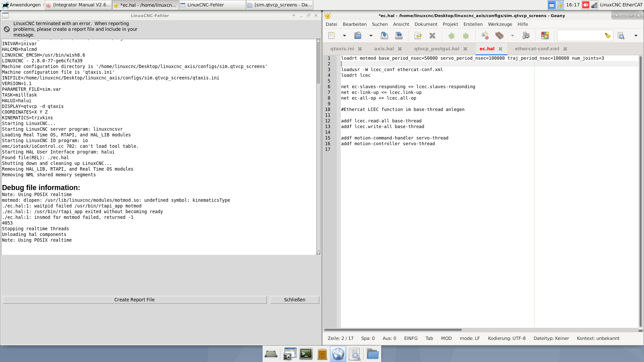Open the Datei menu
Viewport: 644px width, 362px height.
(x=331, y=24)
